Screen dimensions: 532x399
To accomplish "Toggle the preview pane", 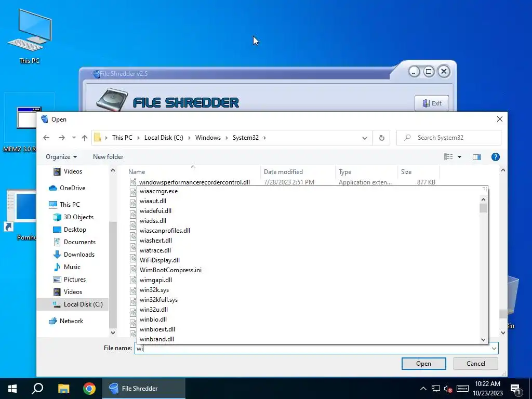I will [477, 157].
